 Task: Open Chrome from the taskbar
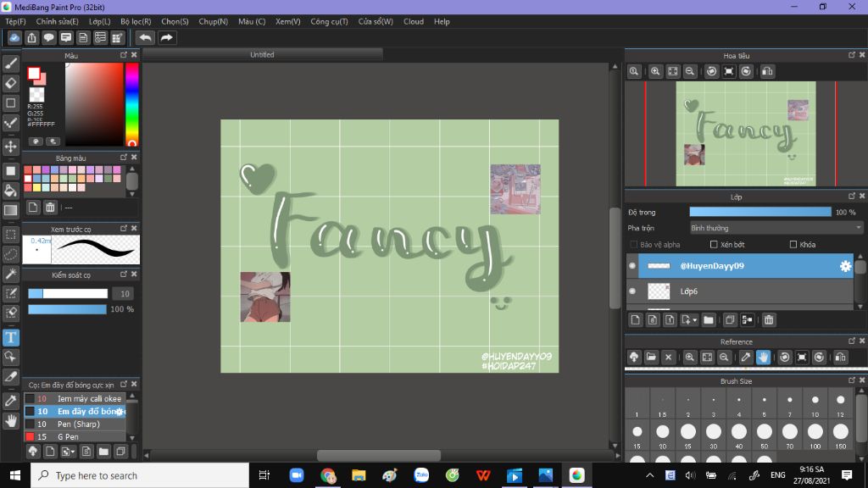click(328, 475)
